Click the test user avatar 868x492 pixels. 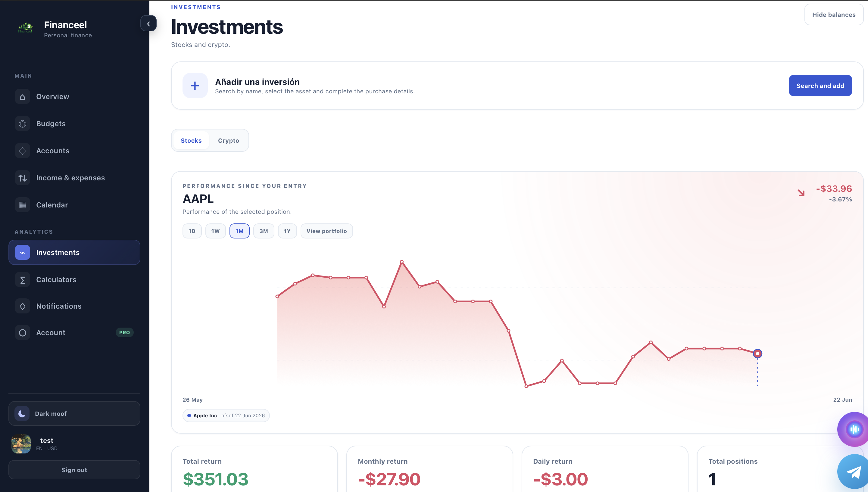coord(21,444)
